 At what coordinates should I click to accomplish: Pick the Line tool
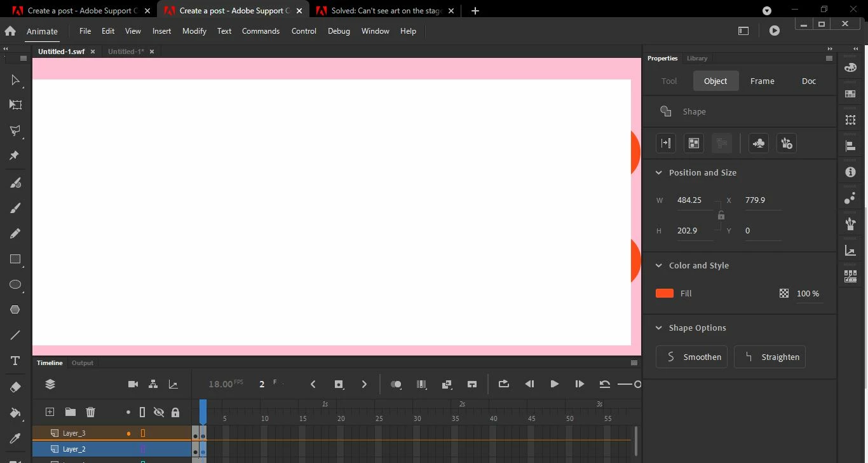[16, 335]
